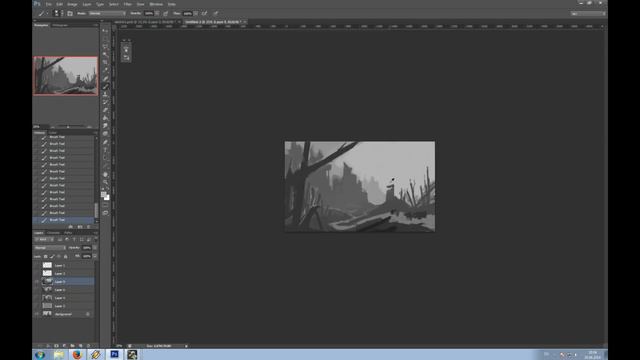Image resolution: width=640 pixels, height=360 pixels.
Task: Delete the layer using the trash icon
Action: point(88,346)
